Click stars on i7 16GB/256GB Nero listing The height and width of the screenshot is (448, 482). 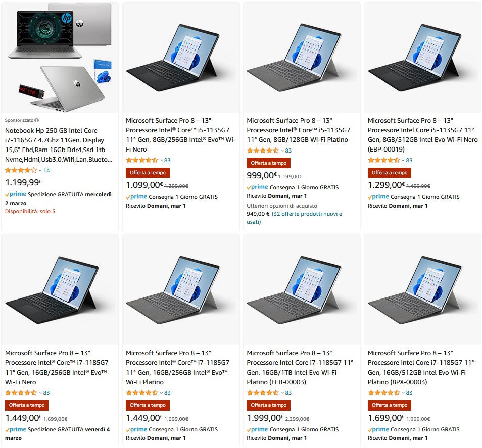(21, 393)
